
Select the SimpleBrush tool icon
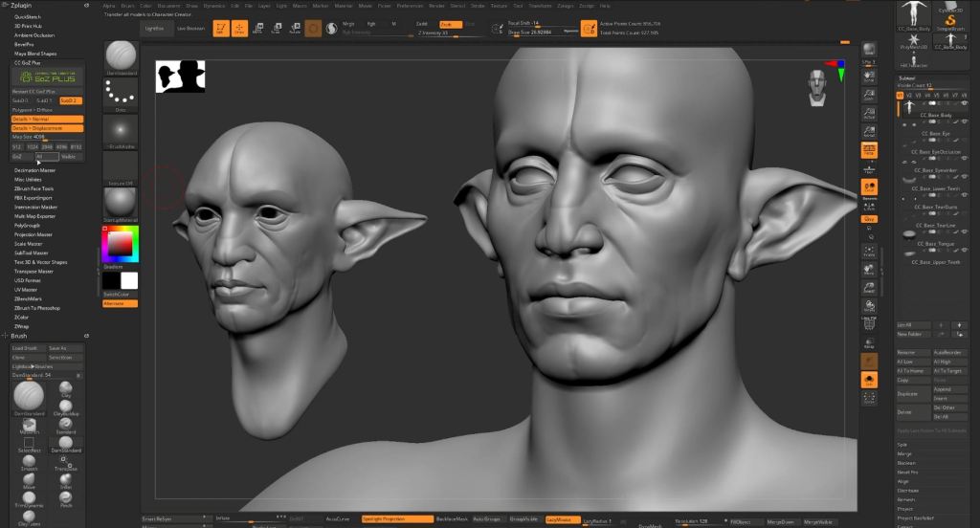pos(950,21)
